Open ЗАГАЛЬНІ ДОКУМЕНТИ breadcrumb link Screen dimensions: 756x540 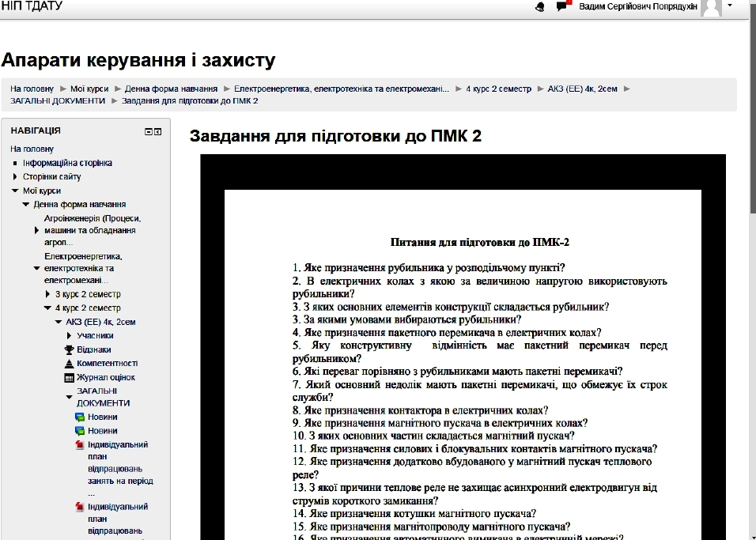coord(58,100)
